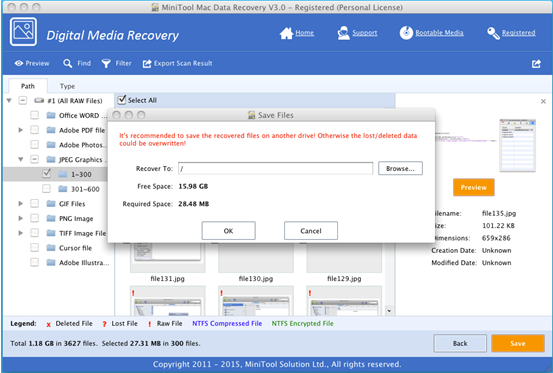The height and width of the screenshot is (373, 553).
Task: Click the Support headset icon
Action: 343,33
